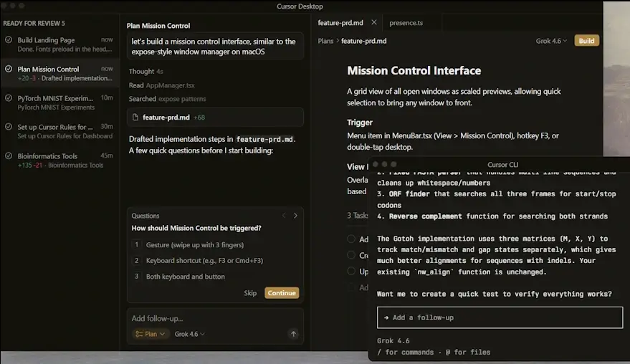630x364 pixels.
Task: Click the Read AppManager.tsx step
Action: click(161, 85)
